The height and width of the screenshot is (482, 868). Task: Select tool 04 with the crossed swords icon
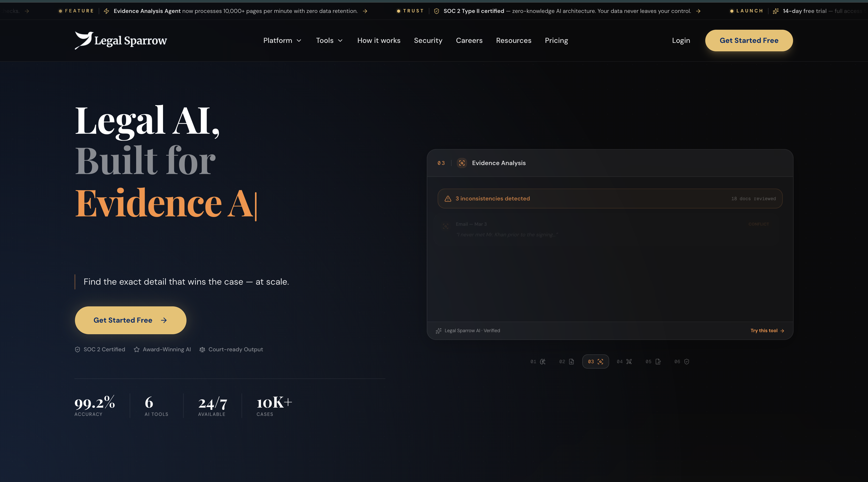point(624,362)
